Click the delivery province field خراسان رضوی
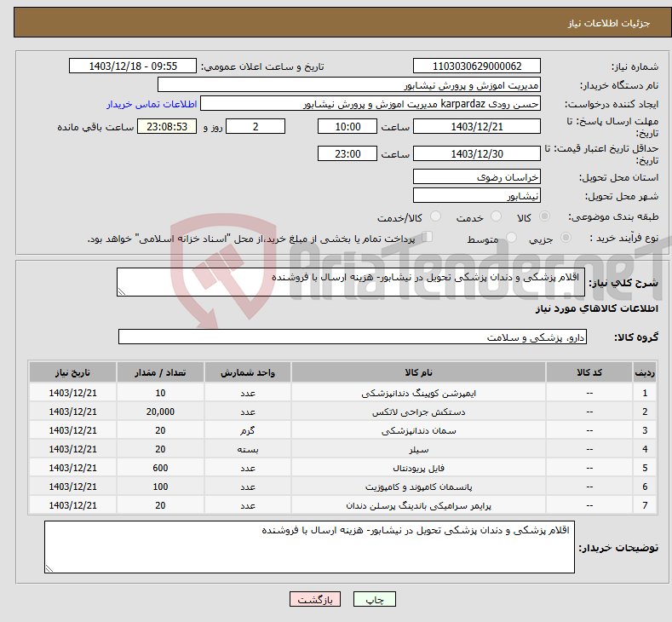Viewport: 672px width, 622px height. (x=477, y=176)
